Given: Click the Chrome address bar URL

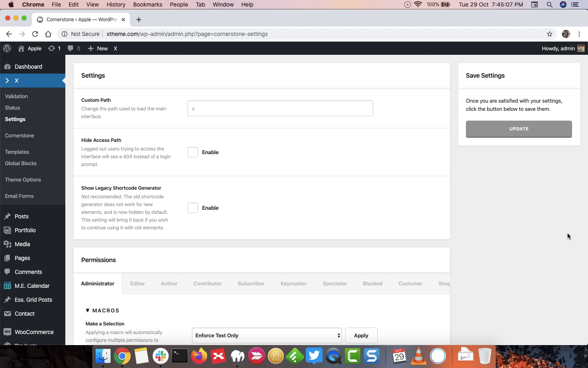Looking at the screenshot, I should click(187, 34).
